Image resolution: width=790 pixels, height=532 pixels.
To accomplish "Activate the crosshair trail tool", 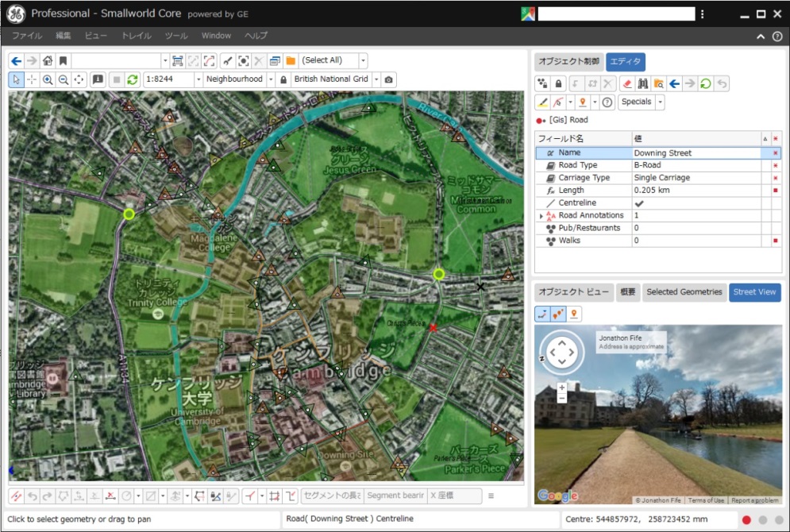I will click(x=32, y=79).
